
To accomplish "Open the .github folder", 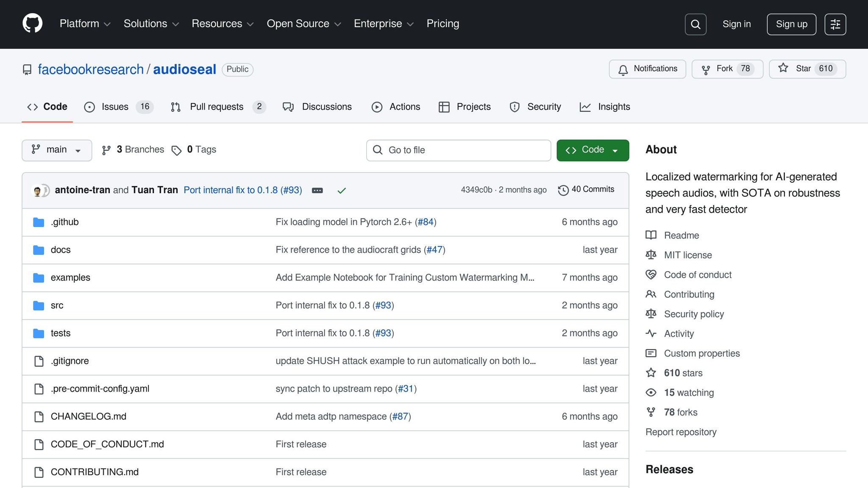I will (64, 222).
